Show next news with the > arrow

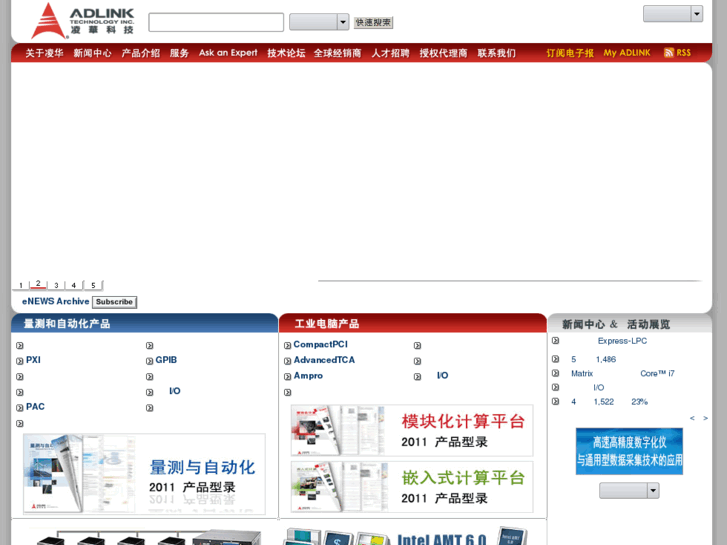coord(705,418)
